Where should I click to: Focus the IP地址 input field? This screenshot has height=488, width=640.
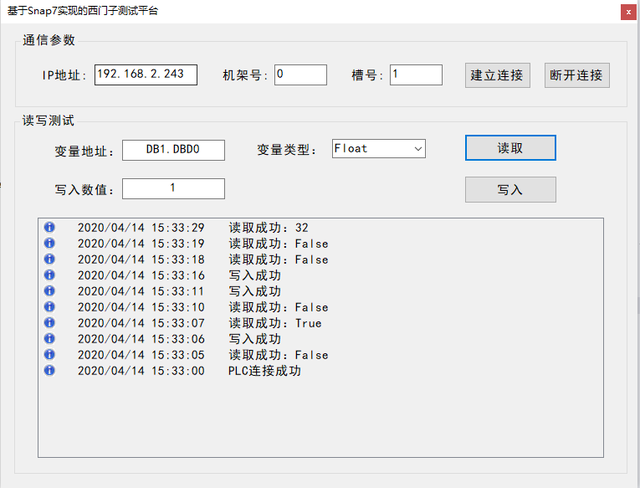tap(146, 75)
